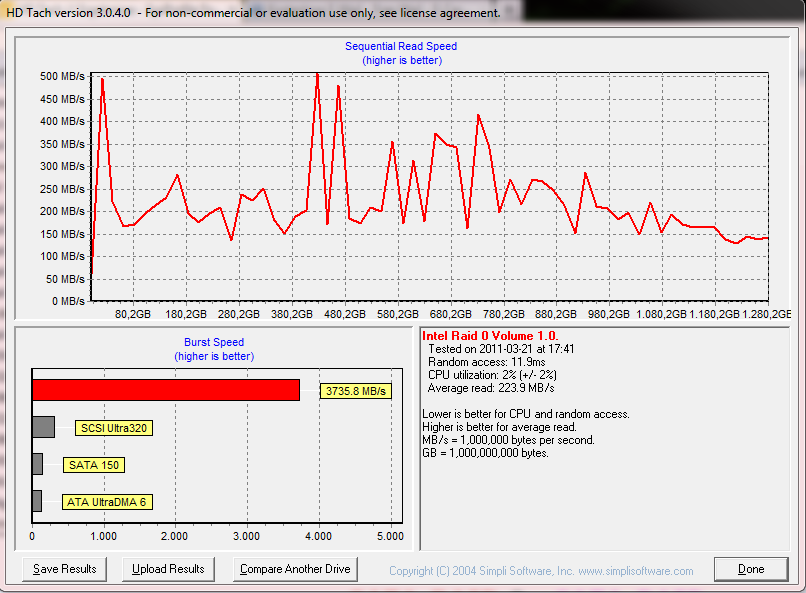This screenshot has width=806, height=593.
Task: Click the gray SATA 150 bar
Action: pyautogui.click(x=38, y=464)
